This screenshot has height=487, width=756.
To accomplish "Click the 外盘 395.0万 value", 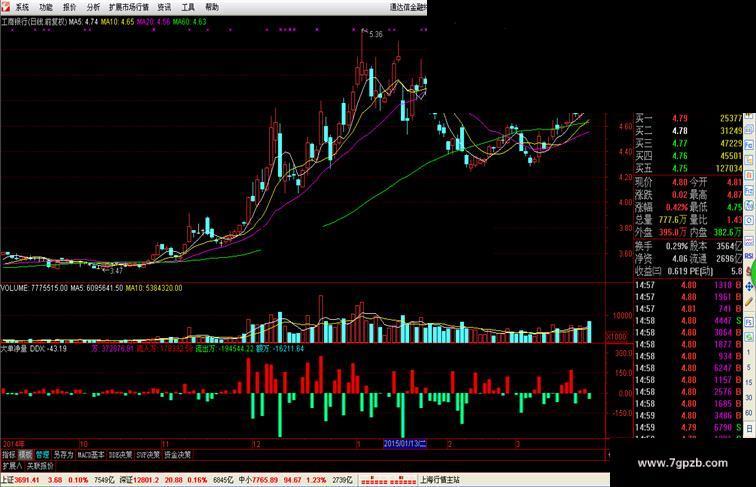I will pyautogui.click(x=673, y=232).
